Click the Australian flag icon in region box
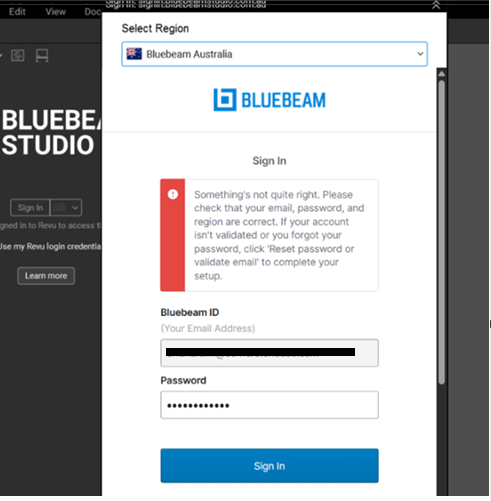The height and width of the screenshot is (501, 491). click(134, 54)
